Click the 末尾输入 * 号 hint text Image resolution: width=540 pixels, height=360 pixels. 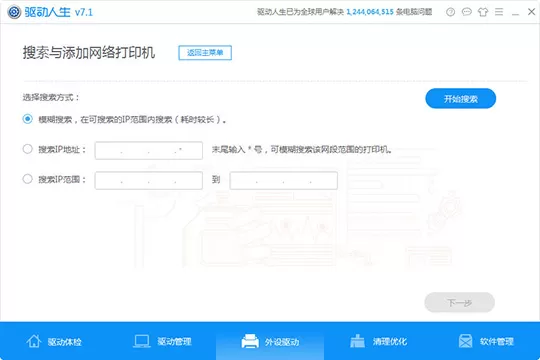302,149
